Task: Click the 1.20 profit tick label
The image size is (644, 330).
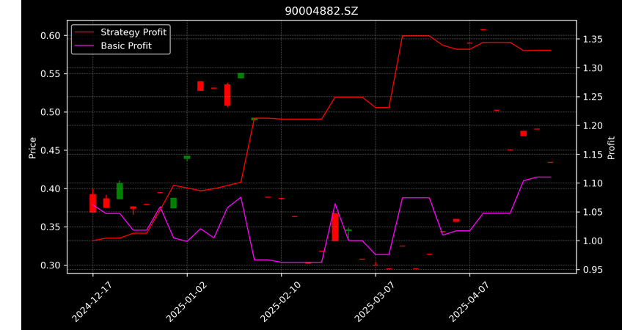Action: coord(593,125)
